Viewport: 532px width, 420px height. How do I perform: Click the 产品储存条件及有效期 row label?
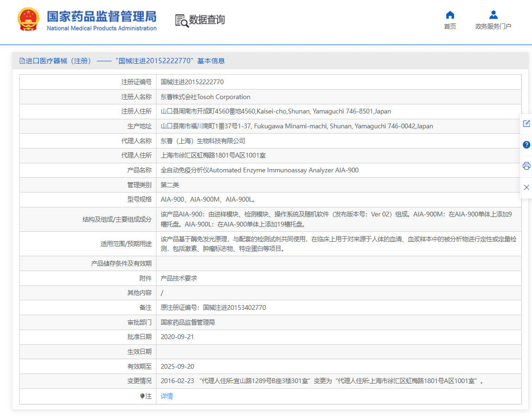pyautogui.click(x=121, y=263)
